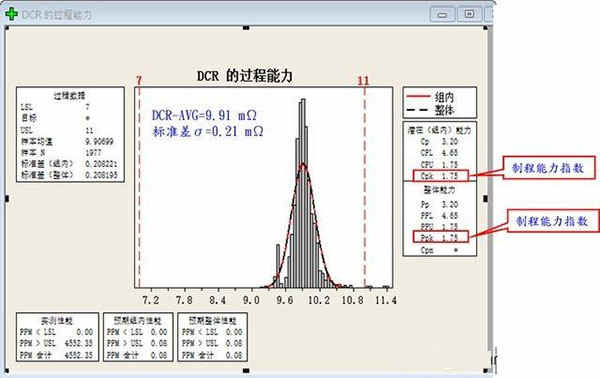The height and width of the screenshot is (378, 600).
Task: Click the 标准差（整体） value 0.208195
Action: pyautogui.click(x=101, y=175)
